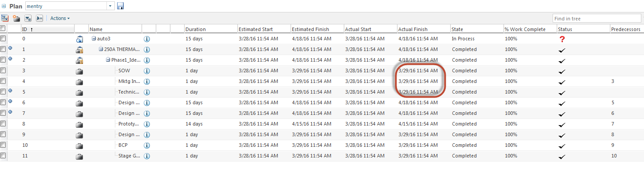Click the checkmark status icon in row ID 1

pos(562,50)
